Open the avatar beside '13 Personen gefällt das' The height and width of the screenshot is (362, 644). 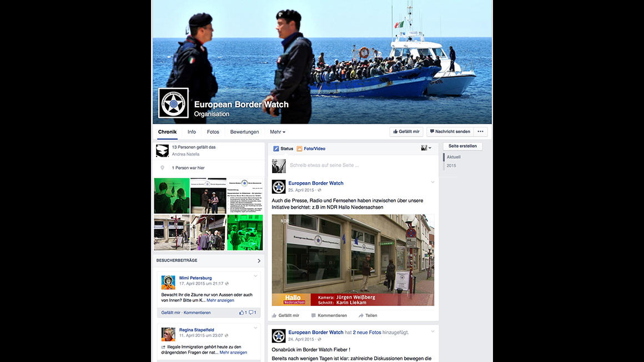(162, 150)
